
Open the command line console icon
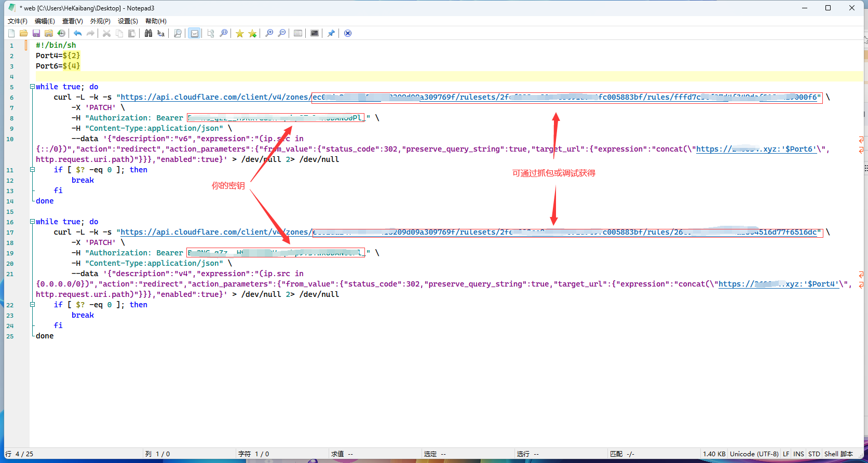(x=315, y=33)
